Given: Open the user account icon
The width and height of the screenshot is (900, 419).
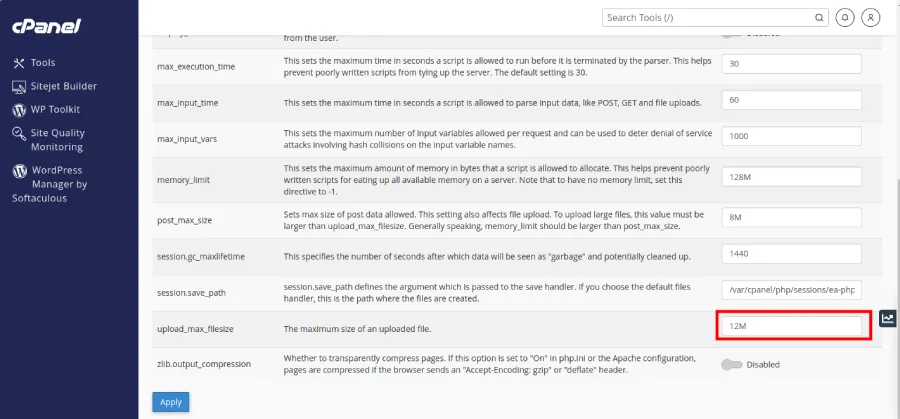Looking at the screenshot, I should (871, 17).
